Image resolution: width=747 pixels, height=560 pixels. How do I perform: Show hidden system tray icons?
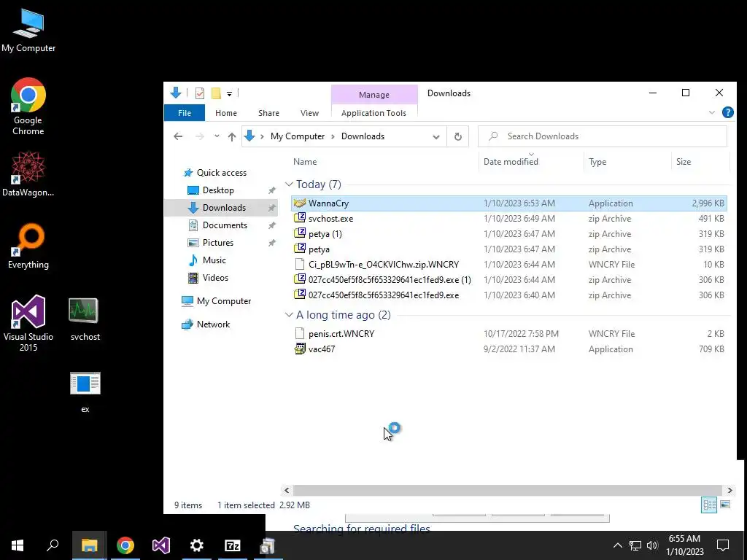tap(617, 545)
